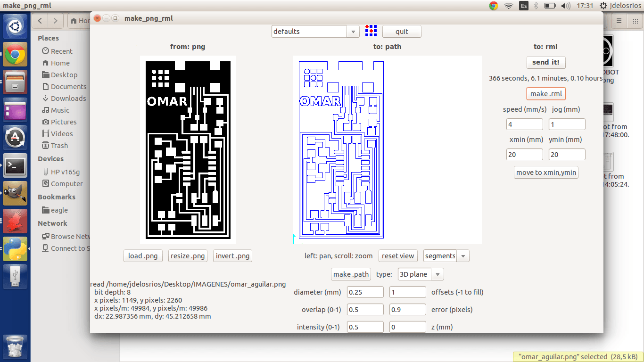Open the Trash launcher icon
Screen dimensions: 644x362
click(15, 347)
